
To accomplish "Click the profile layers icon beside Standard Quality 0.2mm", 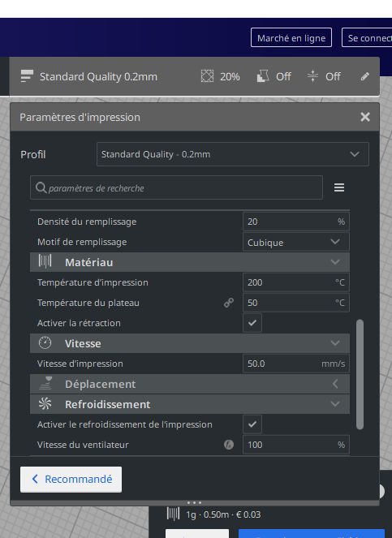I will (x=27, y=76).
